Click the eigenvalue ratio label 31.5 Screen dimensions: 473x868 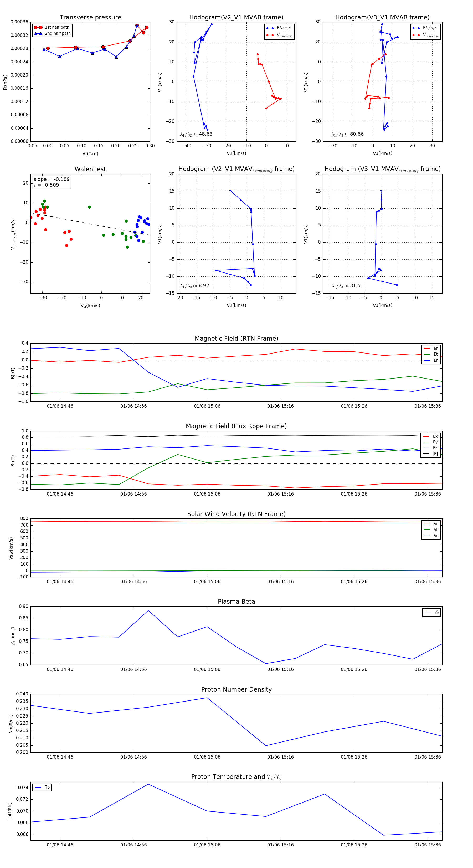pos(346,286)
